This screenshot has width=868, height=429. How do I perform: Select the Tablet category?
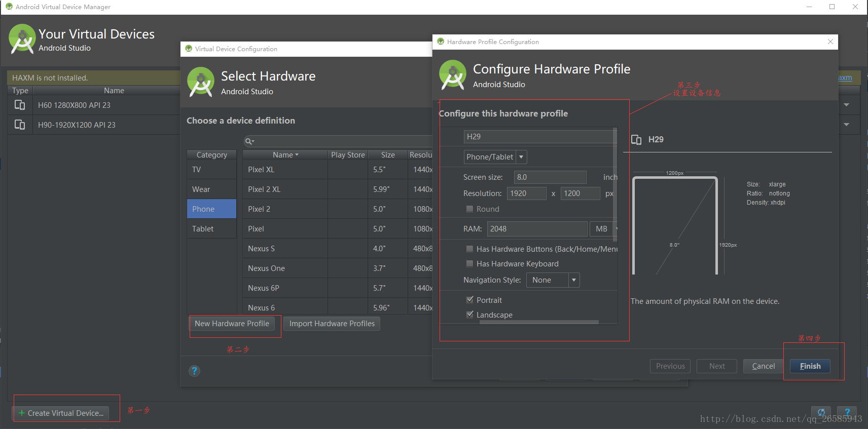(211, 229)
